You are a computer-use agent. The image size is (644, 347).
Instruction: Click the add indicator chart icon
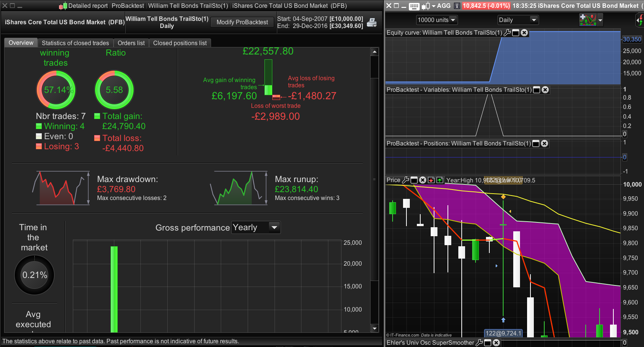(588, 20)
